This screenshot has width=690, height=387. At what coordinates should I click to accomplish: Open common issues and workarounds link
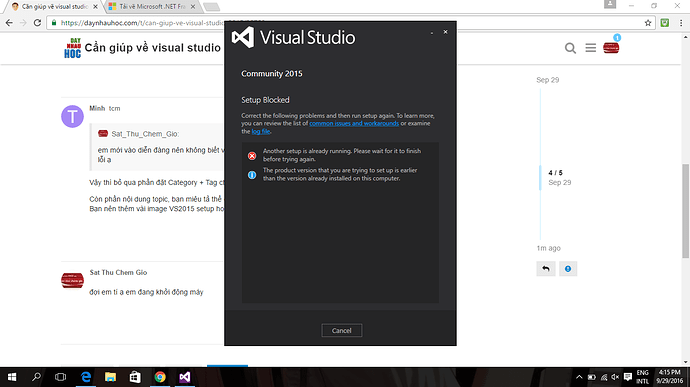(x=354, y=123)
